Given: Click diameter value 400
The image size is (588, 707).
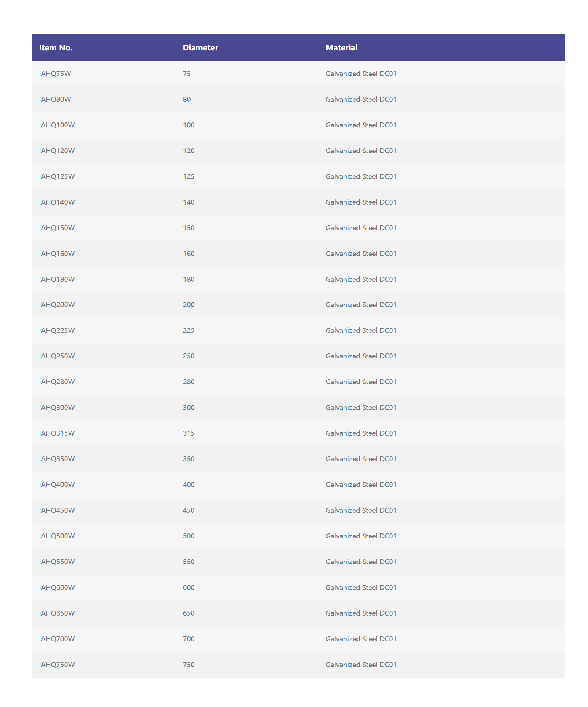Looking at the screenshot, I should [188, 485].
